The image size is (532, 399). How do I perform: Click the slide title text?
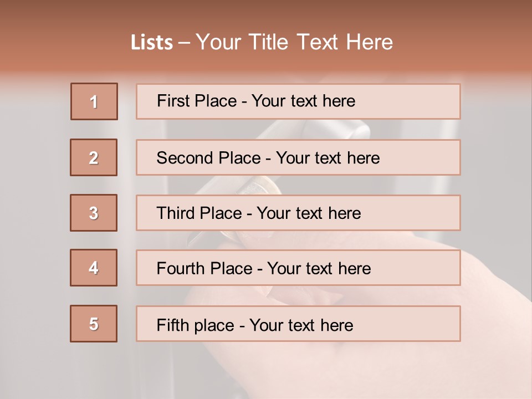click(x=262, y=42)
